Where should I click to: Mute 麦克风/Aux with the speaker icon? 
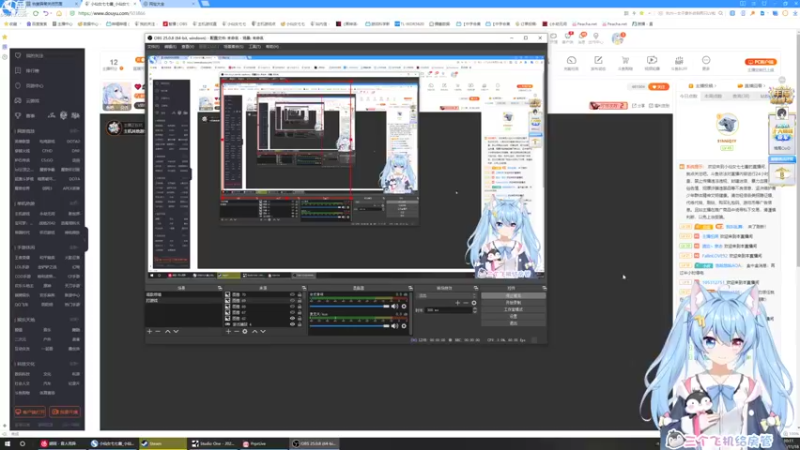click(394, 326)
